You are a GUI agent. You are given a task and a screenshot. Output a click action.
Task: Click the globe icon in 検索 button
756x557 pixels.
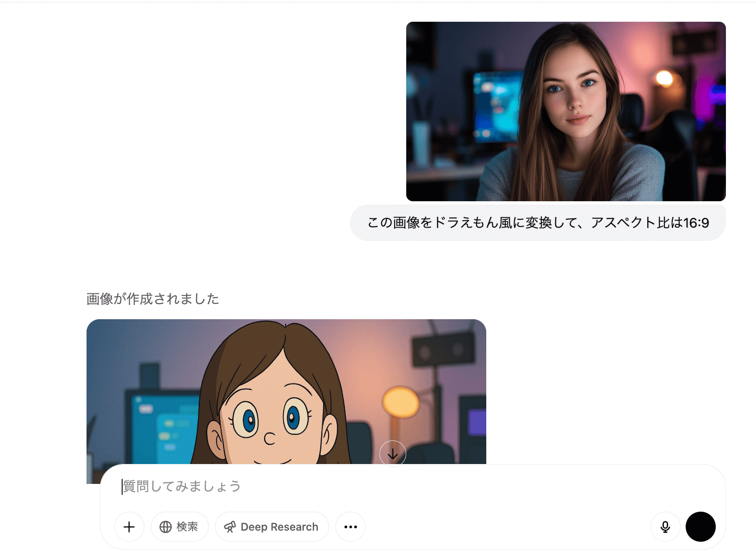(166, 527)
